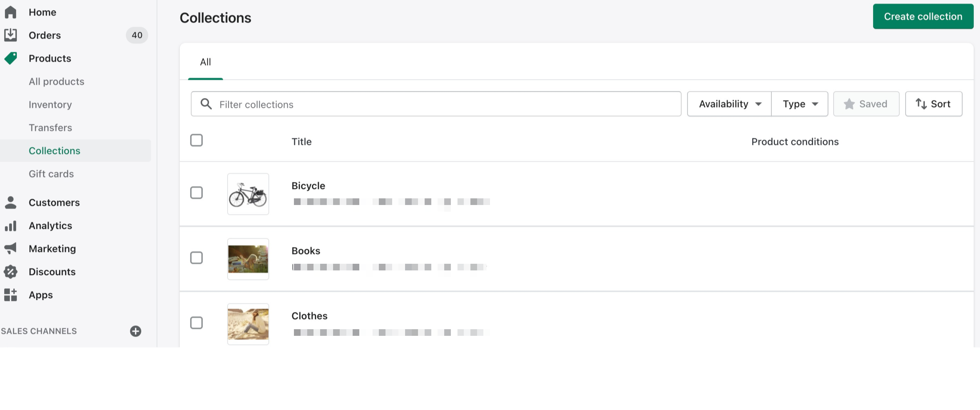Image resolution: width=980 pixels, height=410 pixels.
Task: Check the select-all collections checkbox
Action: click(x=196, y=140)
